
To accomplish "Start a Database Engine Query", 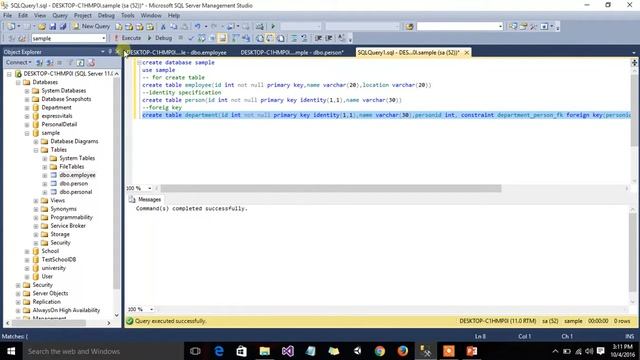I will (118, 27).
